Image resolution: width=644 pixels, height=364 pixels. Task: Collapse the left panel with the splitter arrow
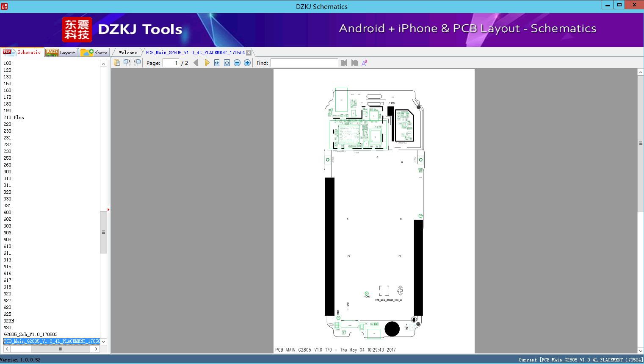108,209
